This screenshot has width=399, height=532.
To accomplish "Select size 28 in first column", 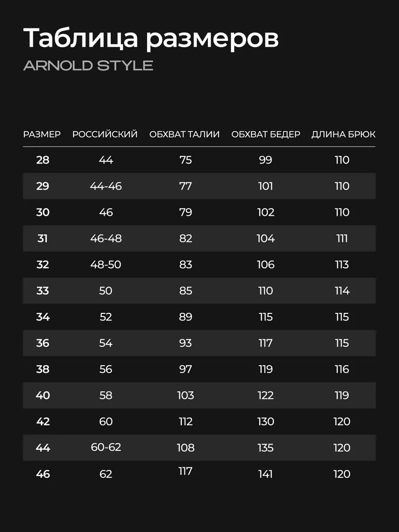I will coord(43,160).
